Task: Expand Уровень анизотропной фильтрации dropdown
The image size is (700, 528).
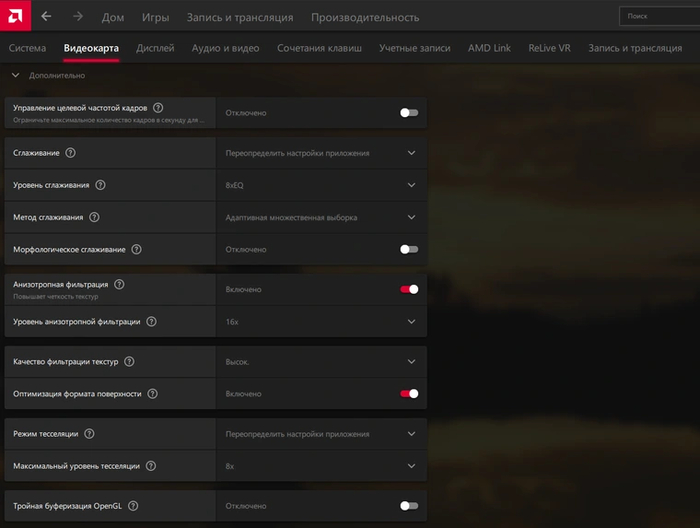Action: (411, 321)
